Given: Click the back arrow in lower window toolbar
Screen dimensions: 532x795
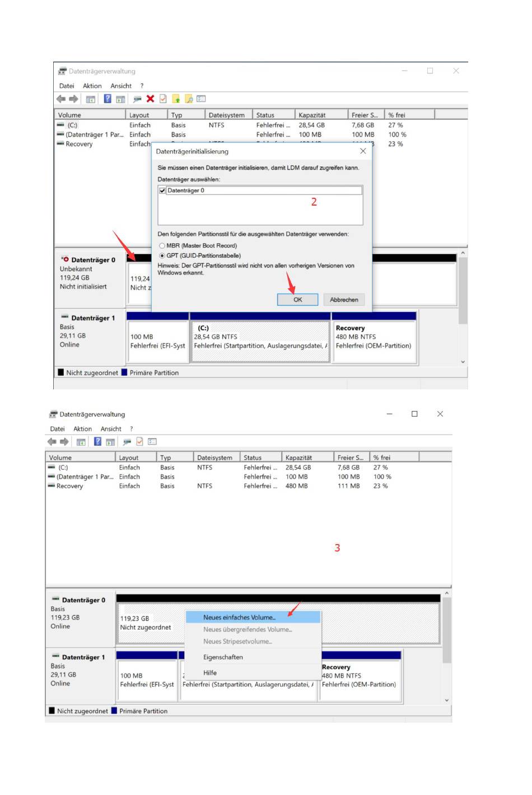Looking at the screenshot, I should 52,441.
